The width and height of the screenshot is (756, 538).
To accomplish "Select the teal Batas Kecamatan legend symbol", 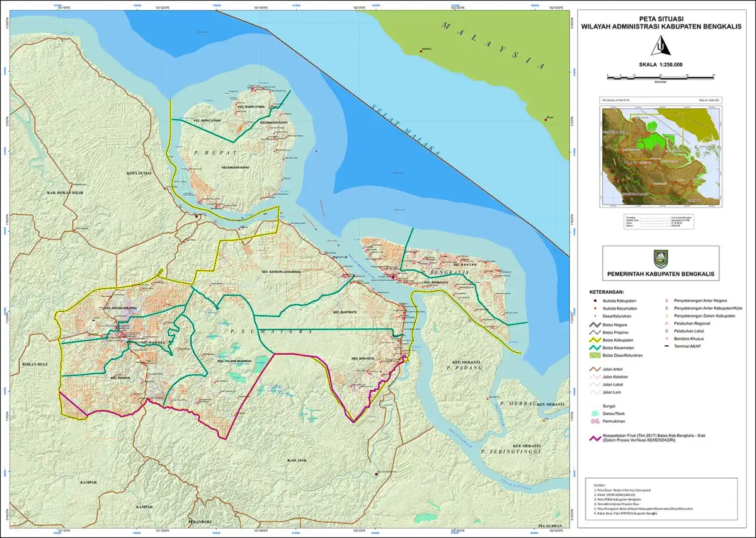I will pos(595,348).
